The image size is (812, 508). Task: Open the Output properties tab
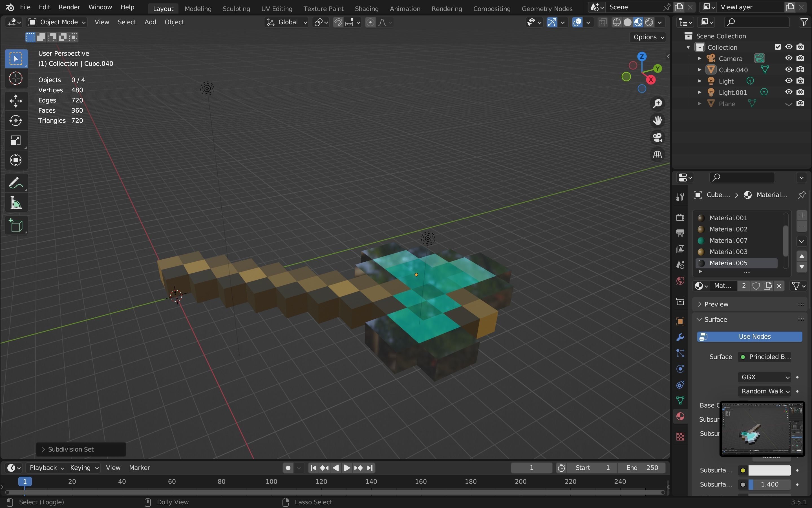tap(680, 233)
